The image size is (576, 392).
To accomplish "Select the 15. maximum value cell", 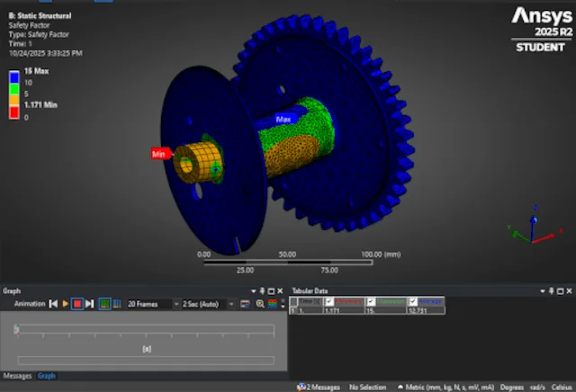I will pyautogui.click(x=386, y=310).
